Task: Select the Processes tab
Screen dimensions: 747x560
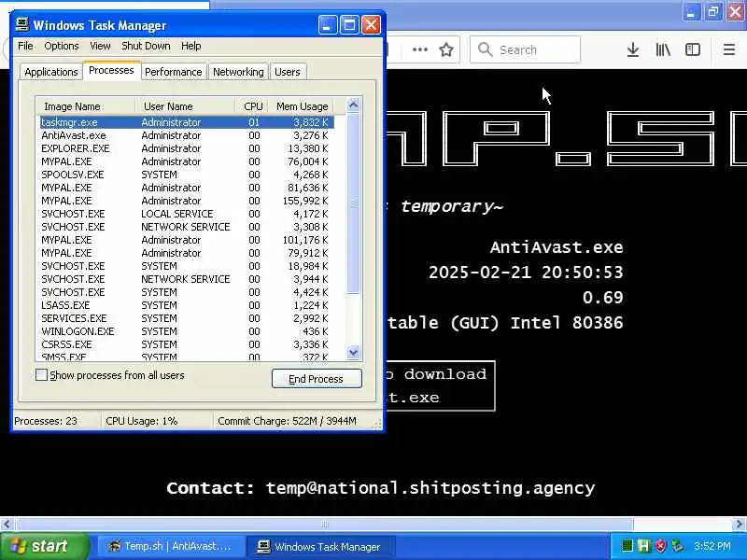Action: 111,71
